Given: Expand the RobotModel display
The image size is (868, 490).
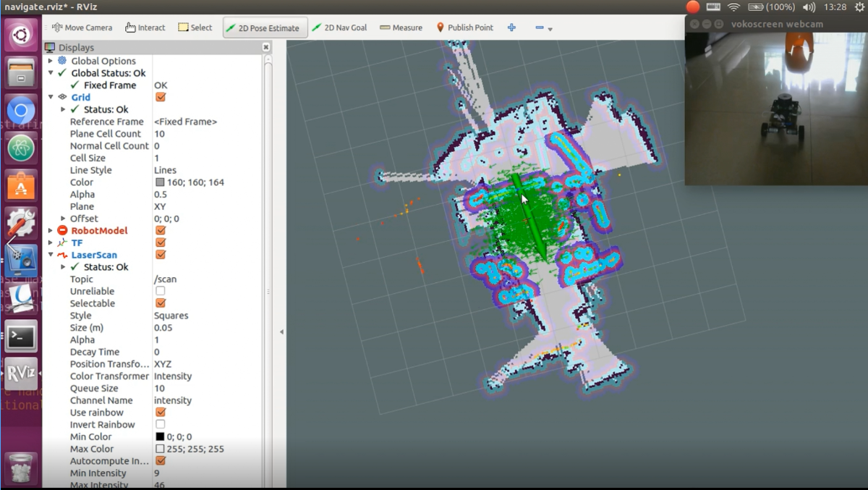Looking at the screenshot, I should click(51, 230).
